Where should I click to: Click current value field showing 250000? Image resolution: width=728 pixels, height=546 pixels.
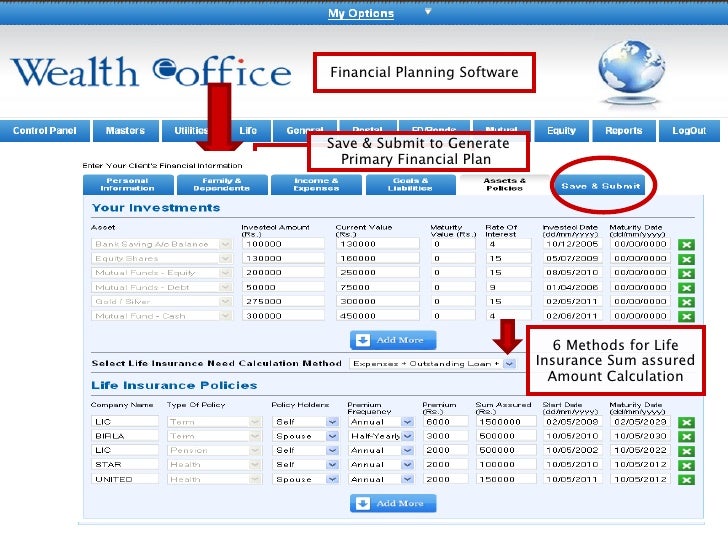click(378, 273)
